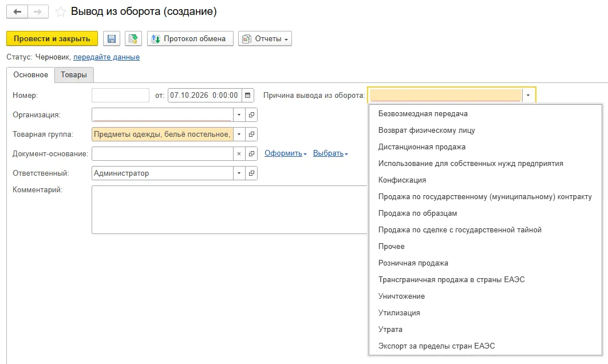
Task: Choose Уничтожение from the reasons list
Action: pos(401,296)
